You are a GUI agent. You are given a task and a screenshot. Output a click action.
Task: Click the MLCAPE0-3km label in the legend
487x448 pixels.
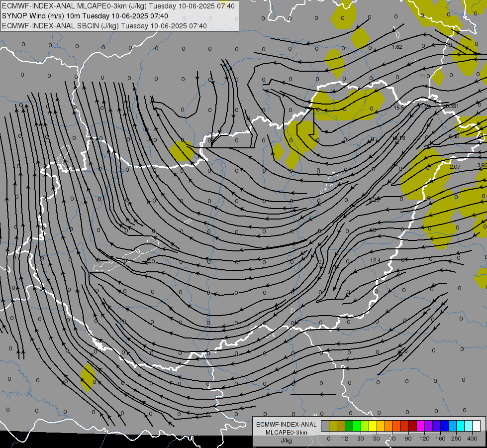(x=287, y=433)
